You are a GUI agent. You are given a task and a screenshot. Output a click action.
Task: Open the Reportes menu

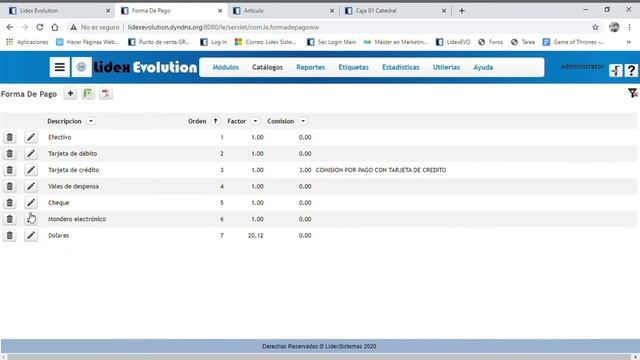[x=311, y=67]
